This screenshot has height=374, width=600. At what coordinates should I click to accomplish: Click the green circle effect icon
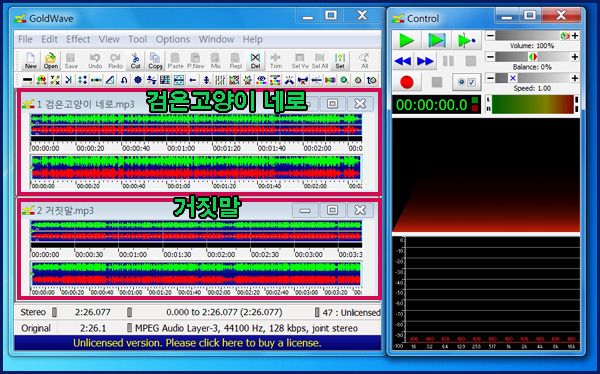tap(344, 80)
